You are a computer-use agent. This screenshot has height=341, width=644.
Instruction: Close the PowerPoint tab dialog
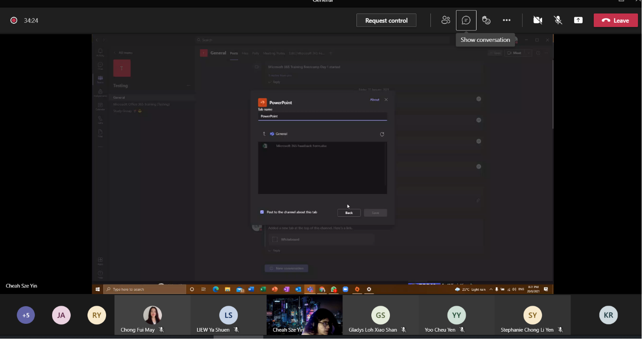coord(386,100)
